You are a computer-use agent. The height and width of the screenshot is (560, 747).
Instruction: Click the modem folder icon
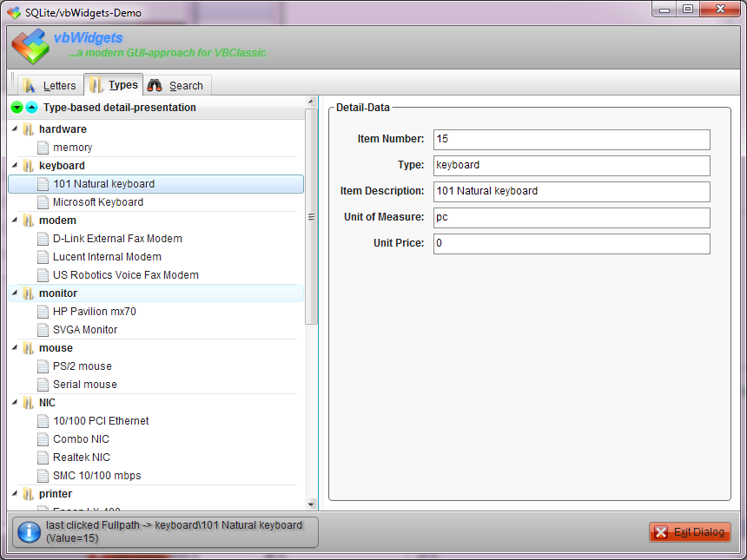[x=29, y=221]
